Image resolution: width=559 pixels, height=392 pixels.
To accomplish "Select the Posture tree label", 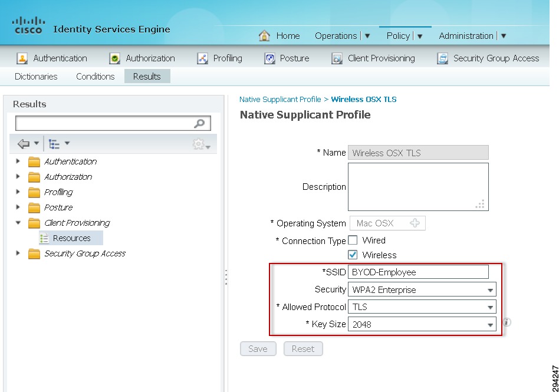I will pyautogui.click(x=58, y=207).
